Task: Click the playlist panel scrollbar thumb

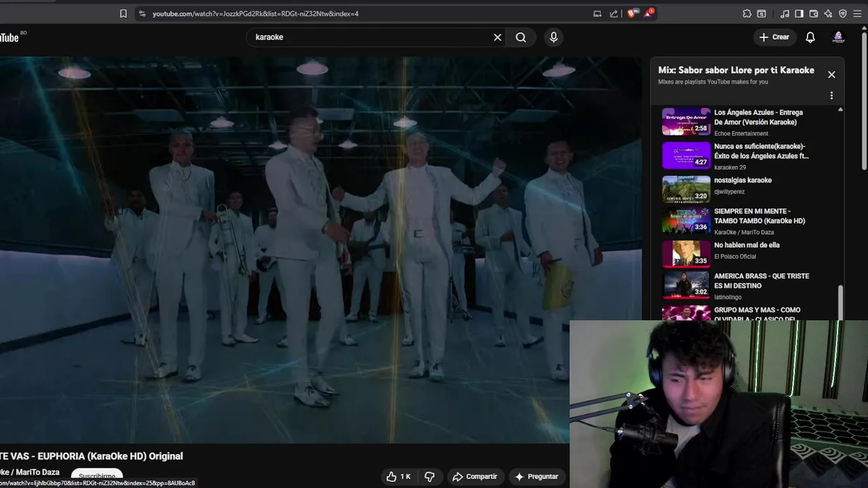Action: click(841, 302)
